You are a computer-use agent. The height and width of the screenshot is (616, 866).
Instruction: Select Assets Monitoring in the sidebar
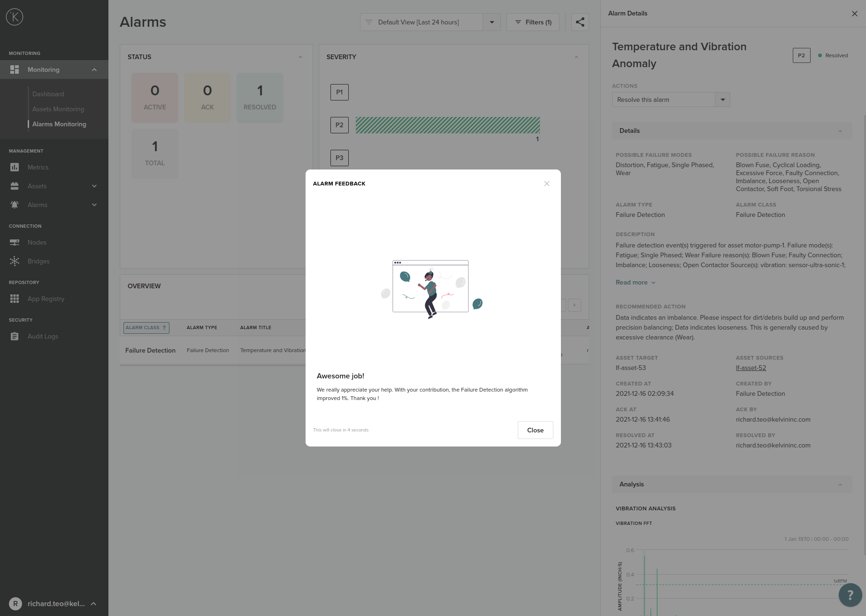tap(58, 109)
